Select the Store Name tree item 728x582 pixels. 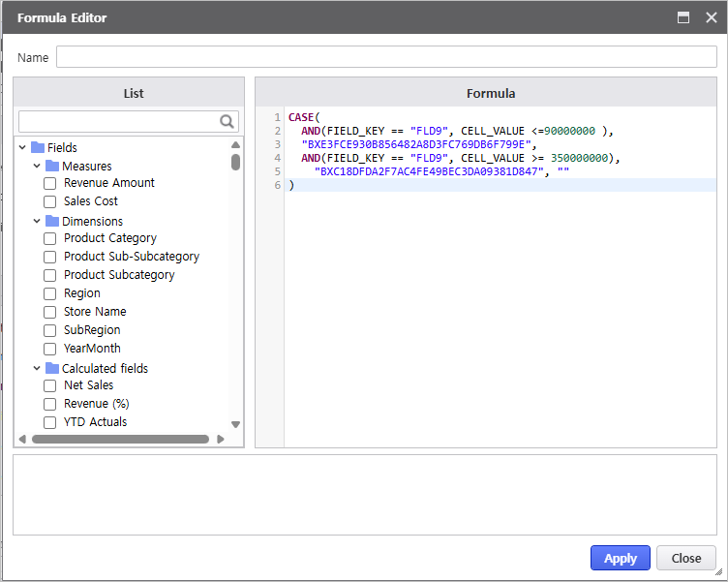coord(95,312)
